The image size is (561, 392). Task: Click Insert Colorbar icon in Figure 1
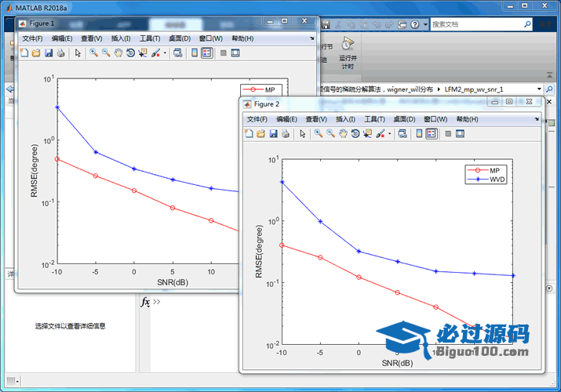195,53
